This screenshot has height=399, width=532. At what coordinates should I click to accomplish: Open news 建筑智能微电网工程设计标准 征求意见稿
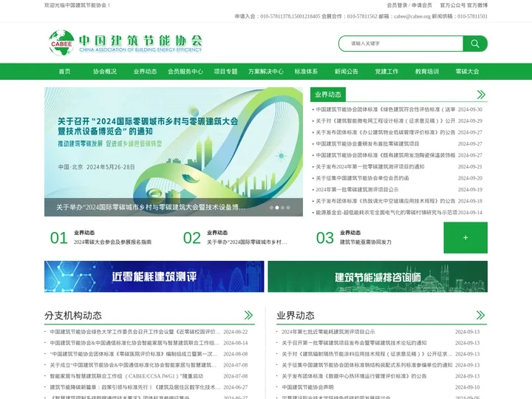point(386,120)
